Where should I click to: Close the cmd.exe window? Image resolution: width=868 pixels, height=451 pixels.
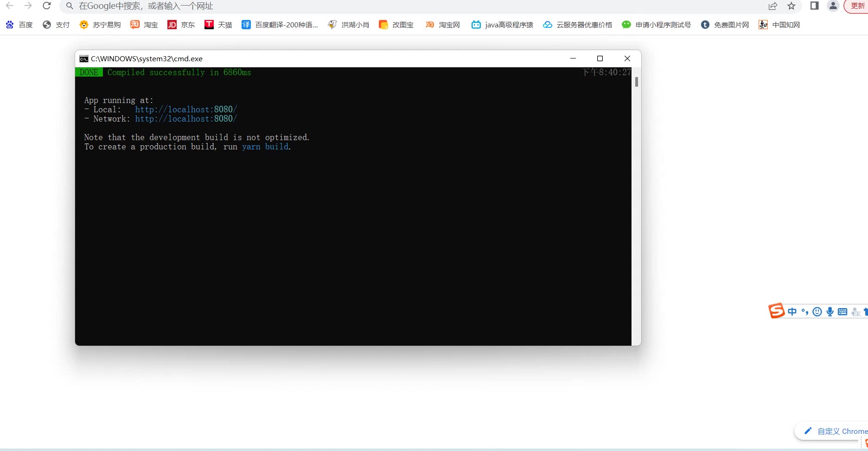627,58
